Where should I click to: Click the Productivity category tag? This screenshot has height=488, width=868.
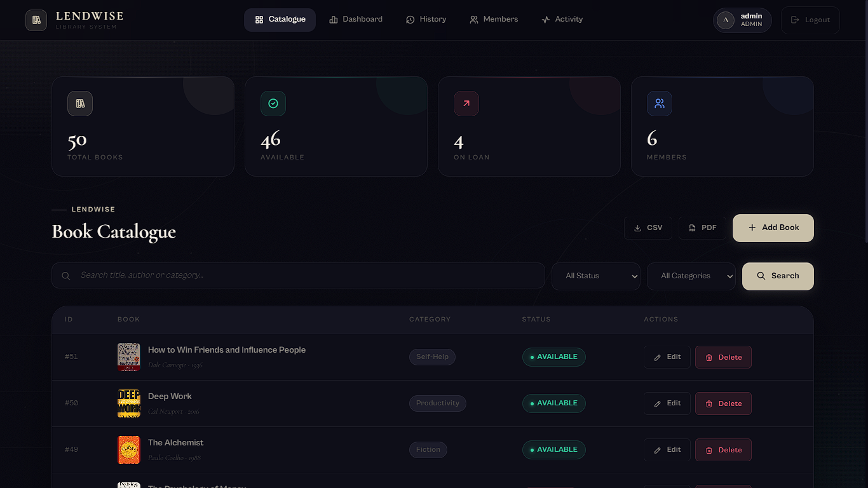pyautogui.click(x=438, y=403)
